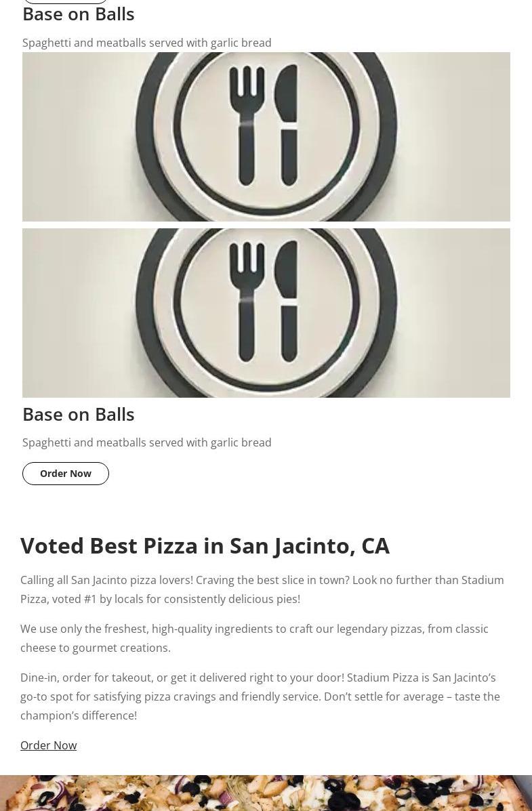Select the outlined Order Now pill button
Viewport: 532px width, 811px height.
(x=66, y=474)
